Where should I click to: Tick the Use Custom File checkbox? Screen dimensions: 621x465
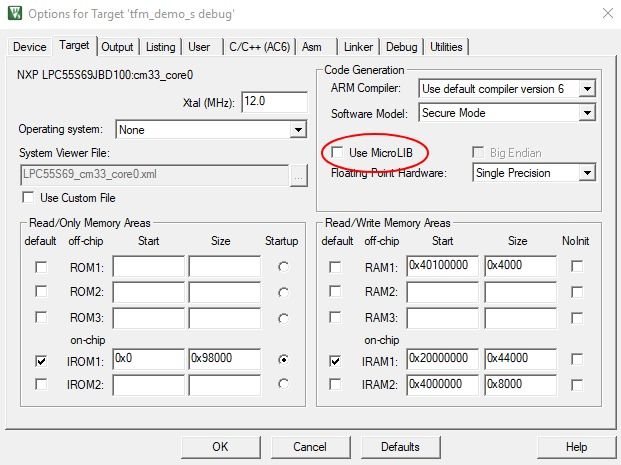tap(28, 198)
